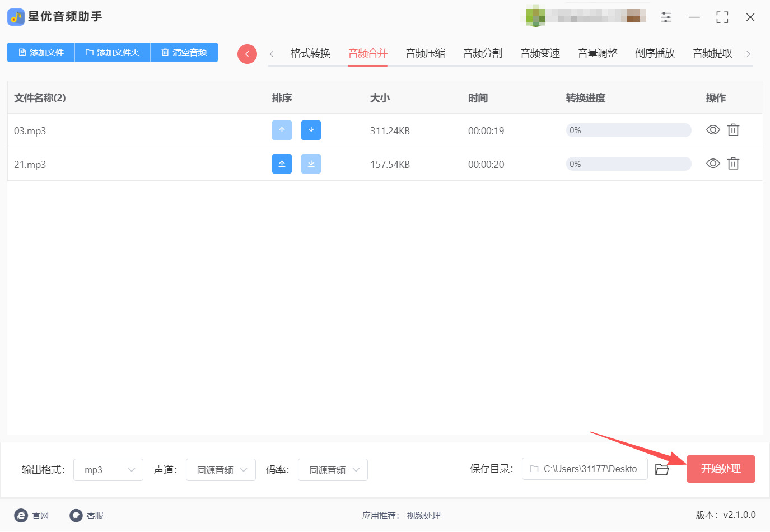Expand the 输出格式 mp3 dropdown

[109, 470]
